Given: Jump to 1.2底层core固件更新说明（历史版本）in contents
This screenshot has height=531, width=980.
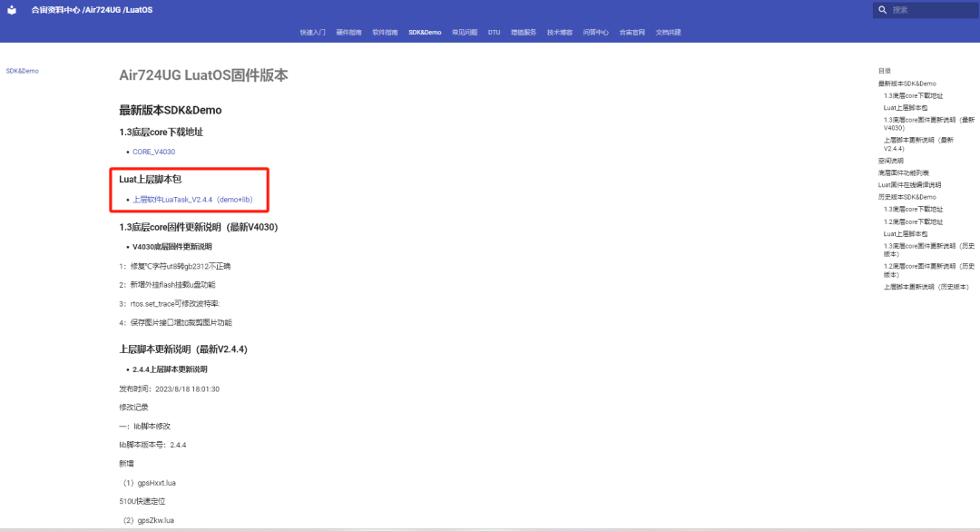Looking at the screenshot, I should [x=929, y=270].
